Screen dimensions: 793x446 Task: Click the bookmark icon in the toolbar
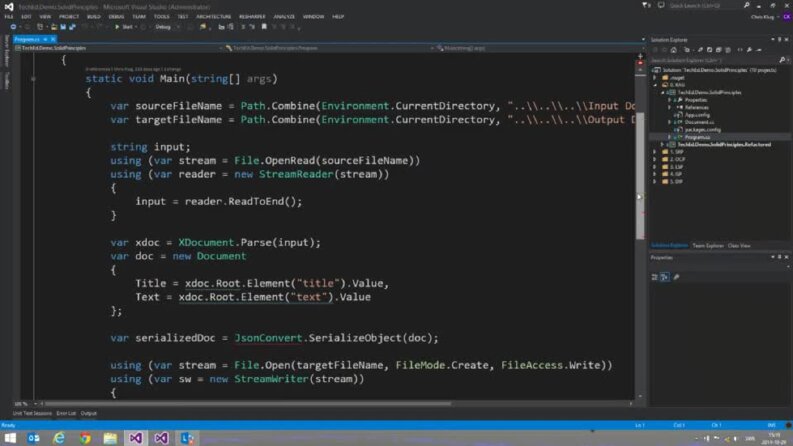pos(264,27)
